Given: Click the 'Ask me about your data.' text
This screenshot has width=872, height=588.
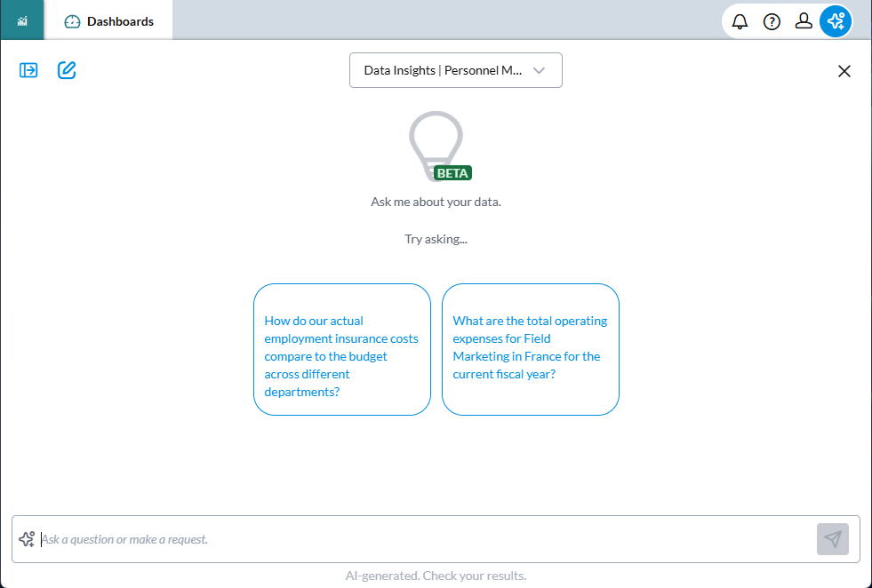Looking at the screenshot, I should [x=436, y=202].
